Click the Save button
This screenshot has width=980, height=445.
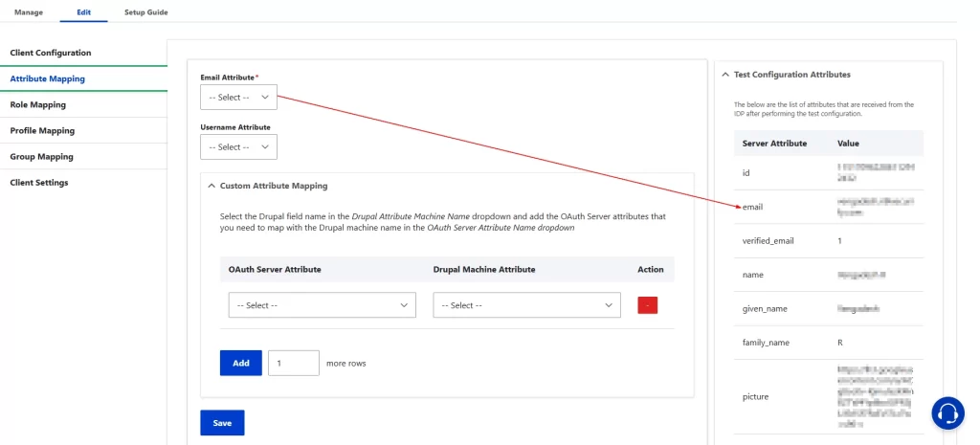click(x=222, y=422)
